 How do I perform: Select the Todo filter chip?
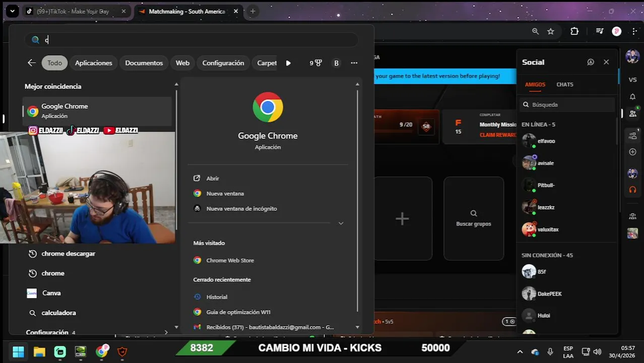click(54, 63)
